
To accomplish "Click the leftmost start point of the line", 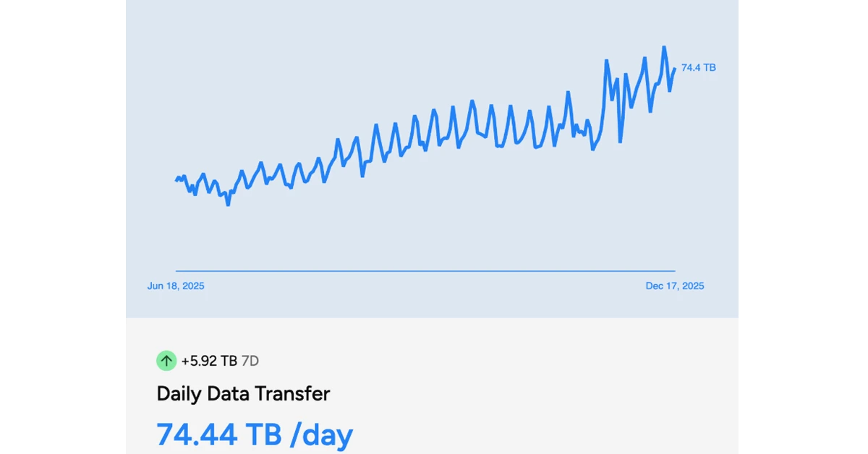I will 176,180.
